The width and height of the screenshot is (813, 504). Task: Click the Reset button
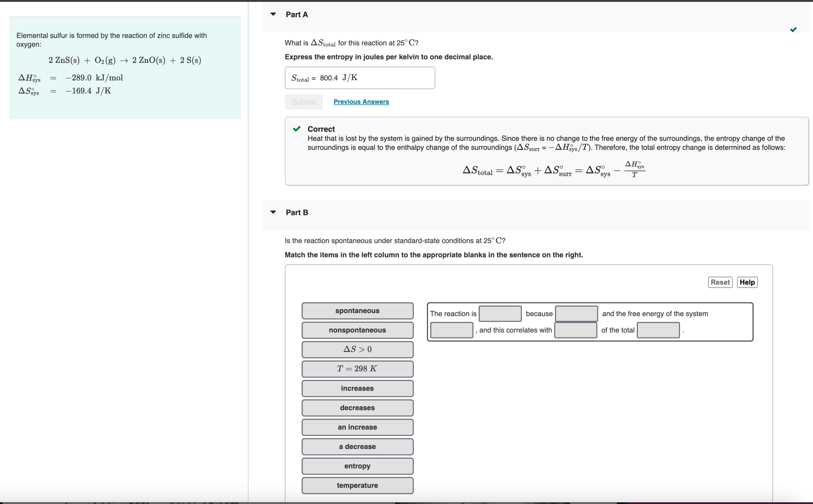(x=720, y=282)
